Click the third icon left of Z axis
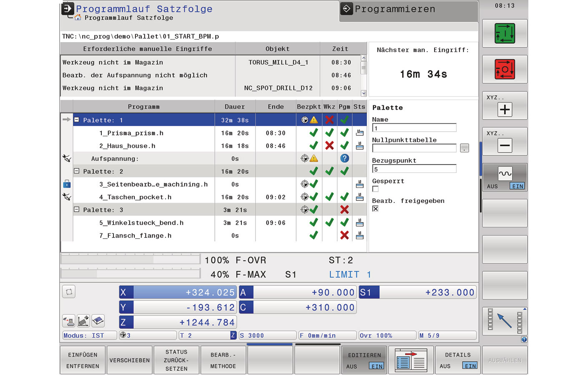Viewport: 588px width, 375px height. pyautogui.click(x=98, y=321)
